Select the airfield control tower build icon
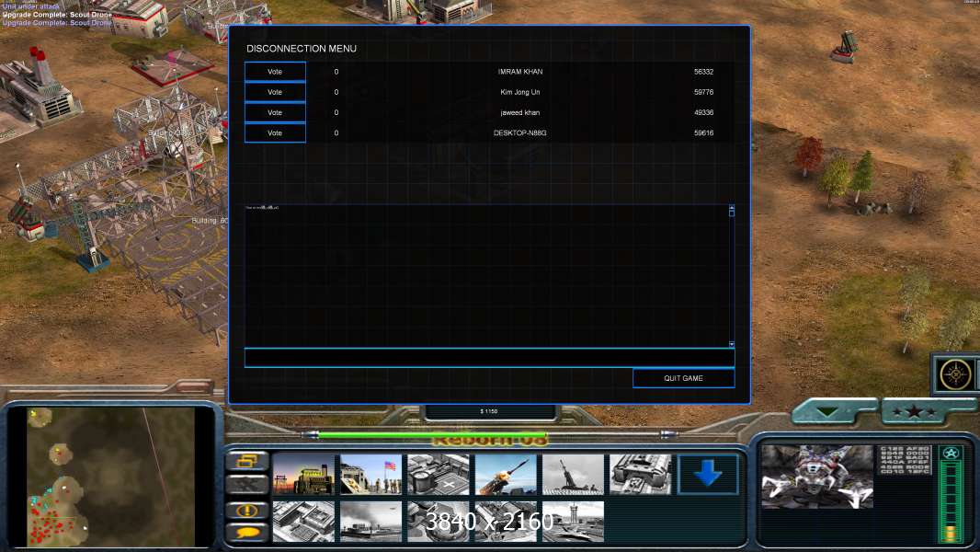 [573, 522]
